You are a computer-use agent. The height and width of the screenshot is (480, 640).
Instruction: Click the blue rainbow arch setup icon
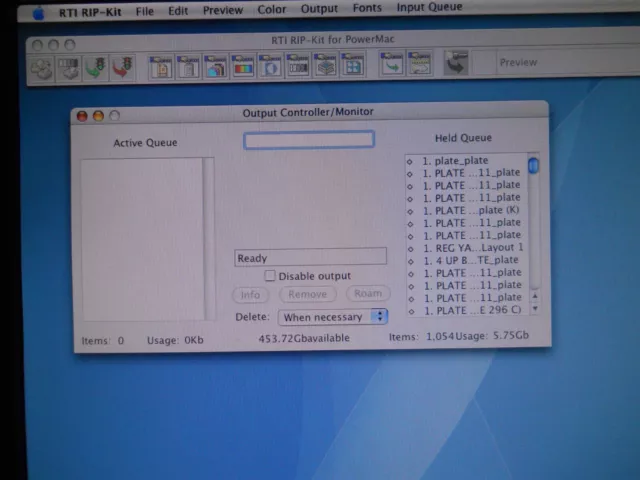point(216,66)
